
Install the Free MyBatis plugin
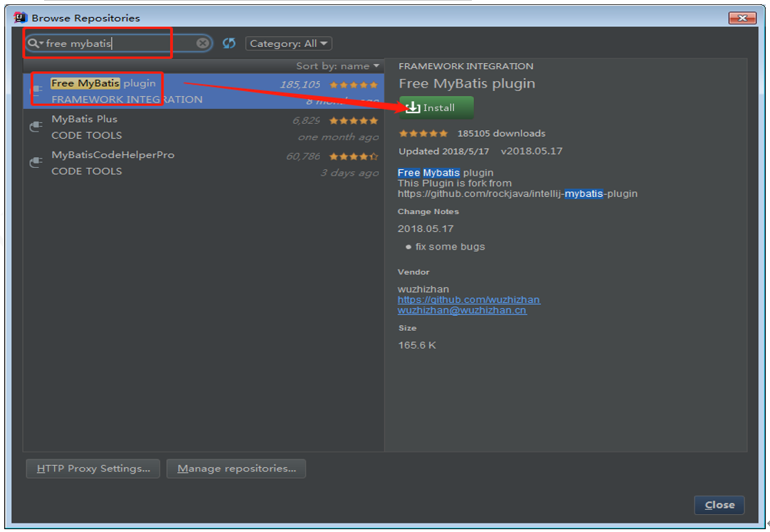coord(436,107)
